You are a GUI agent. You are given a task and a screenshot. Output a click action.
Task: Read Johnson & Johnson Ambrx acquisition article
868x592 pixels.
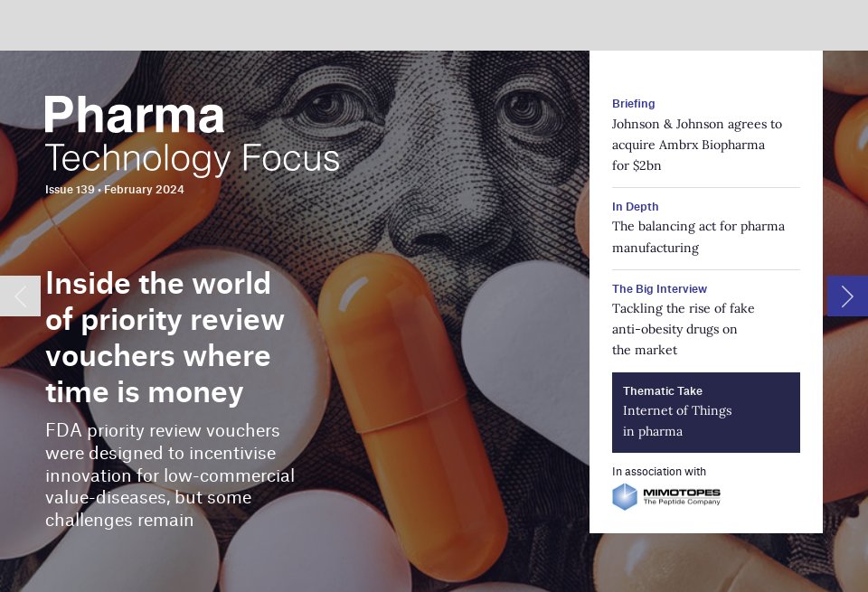click(x=696, y=145)
